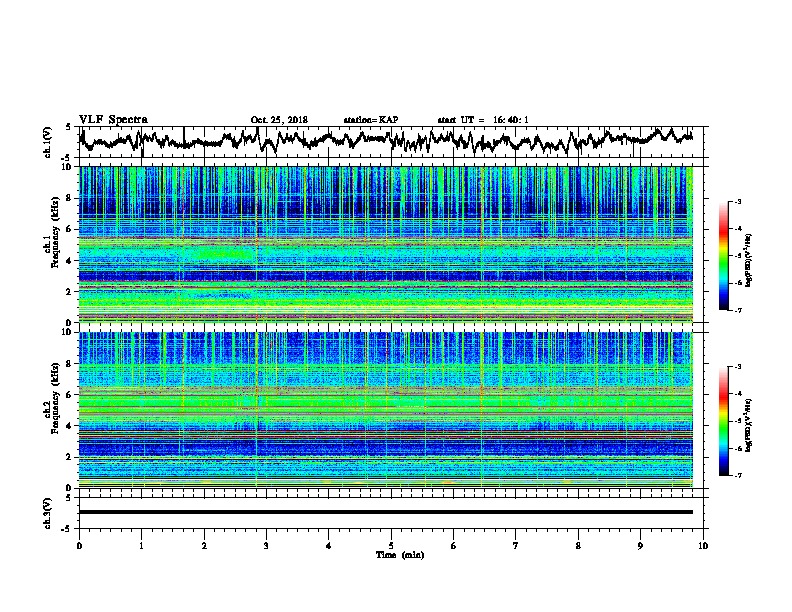
Task: Select the date text "Oct. 25, 2018"
Action: tap(279, 120)
